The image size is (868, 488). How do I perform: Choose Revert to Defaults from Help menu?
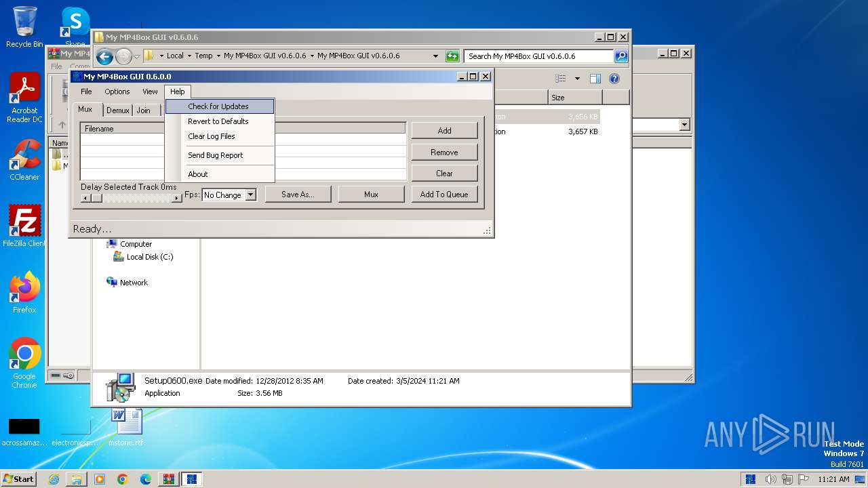point(220,121)
